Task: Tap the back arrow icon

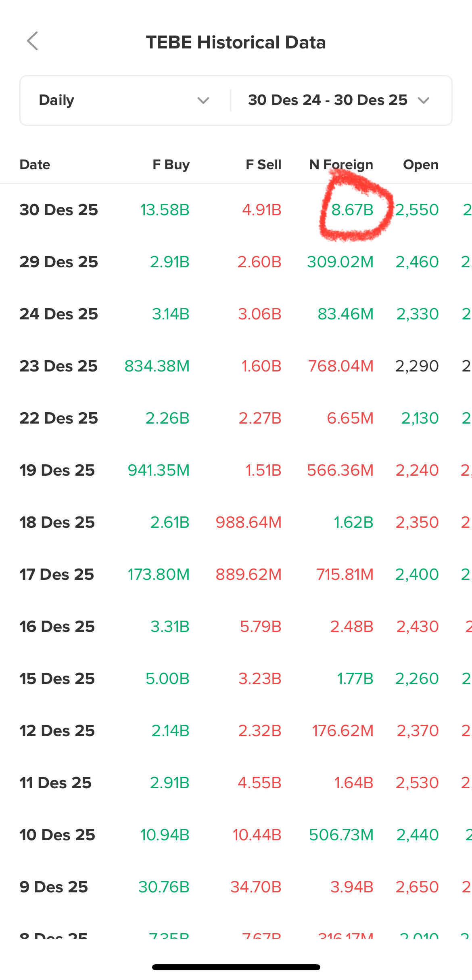Action: click(x=33, y=41)
